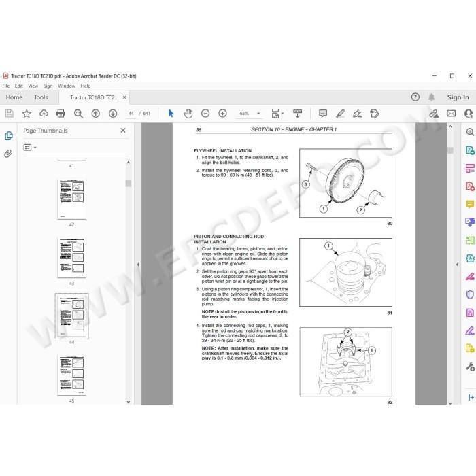The height and width of the screenshot is (476, 476).
Task: Select the highlight text pen tool
Action: (340, 114)
